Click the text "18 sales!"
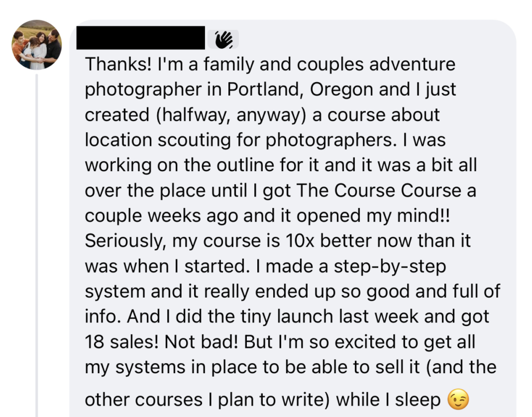The height and width of the screenshot is (417, 532). pyautogui.click(x=122, y=342)
